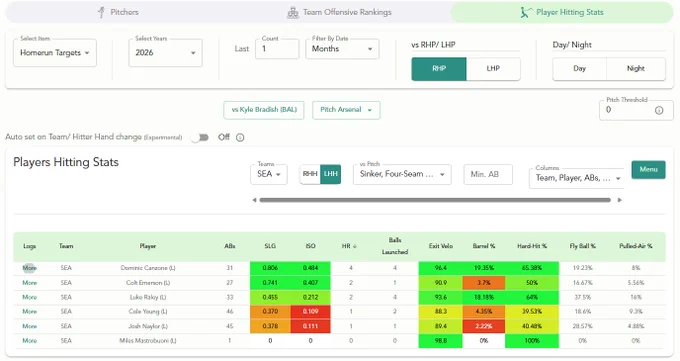Choose the Night game filter

coord(636,69)
